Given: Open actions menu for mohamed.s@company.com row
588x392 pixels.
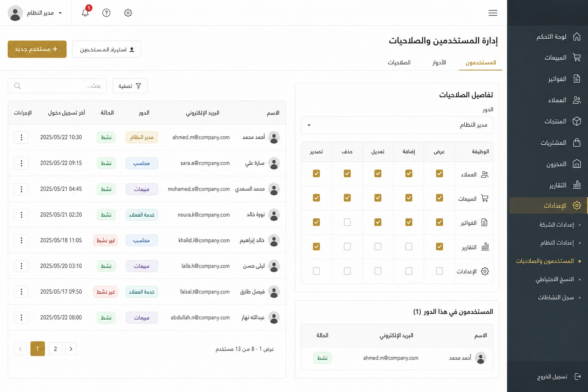Looking at the screenshot, I should coord(21,189).
